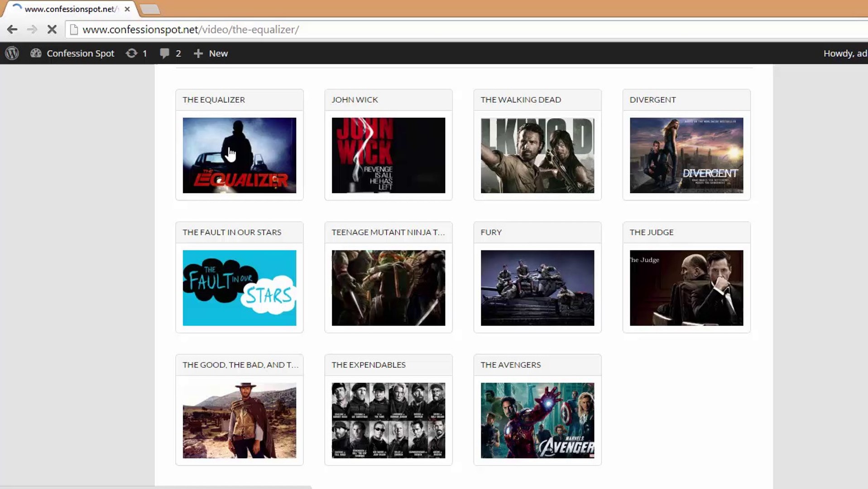The width and height of the screenshot is (868, 489).
Task: Select the confessionspot.net tab
Action: tap(70, 9)
